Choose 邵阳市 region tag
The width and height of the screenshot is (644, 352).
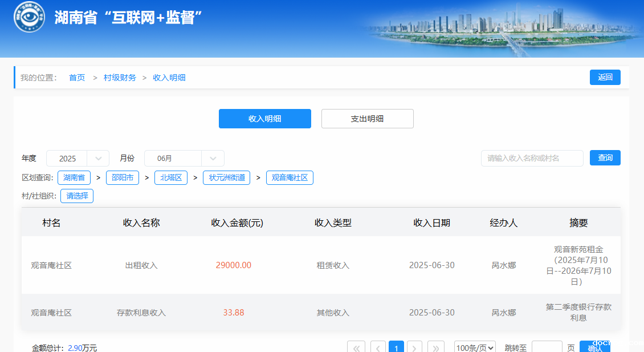pyautogui.click(x=123, y=177)
